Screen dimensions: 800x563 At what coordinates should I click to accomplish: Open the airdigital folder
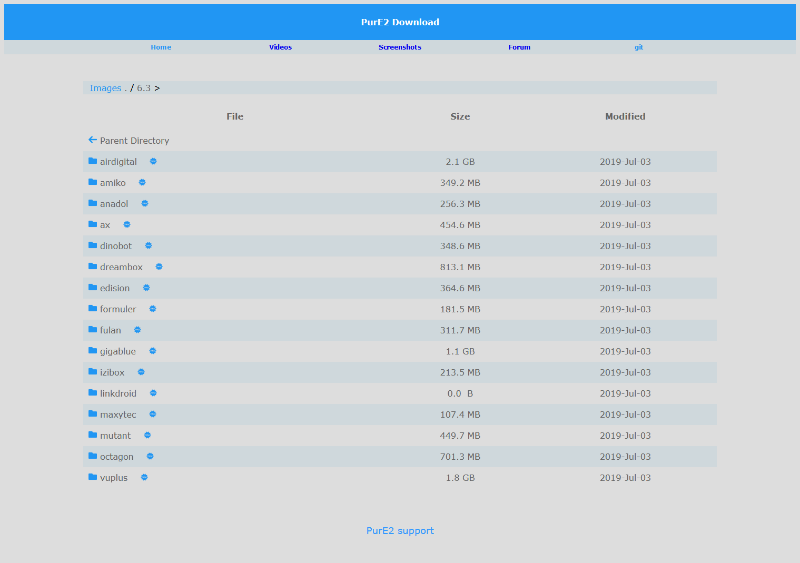point(118,162)
